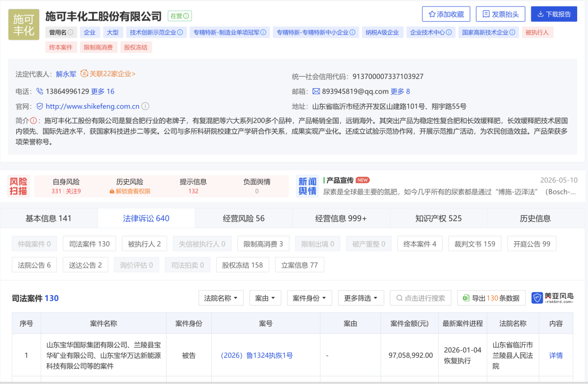
Task: Click the red info icon beside 简介
Action: pyautogui.click(x=33, y=121)
